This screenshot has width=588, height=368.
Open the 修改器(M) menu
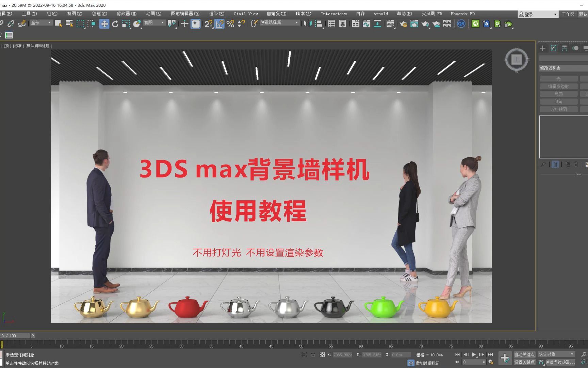[127, 14]
